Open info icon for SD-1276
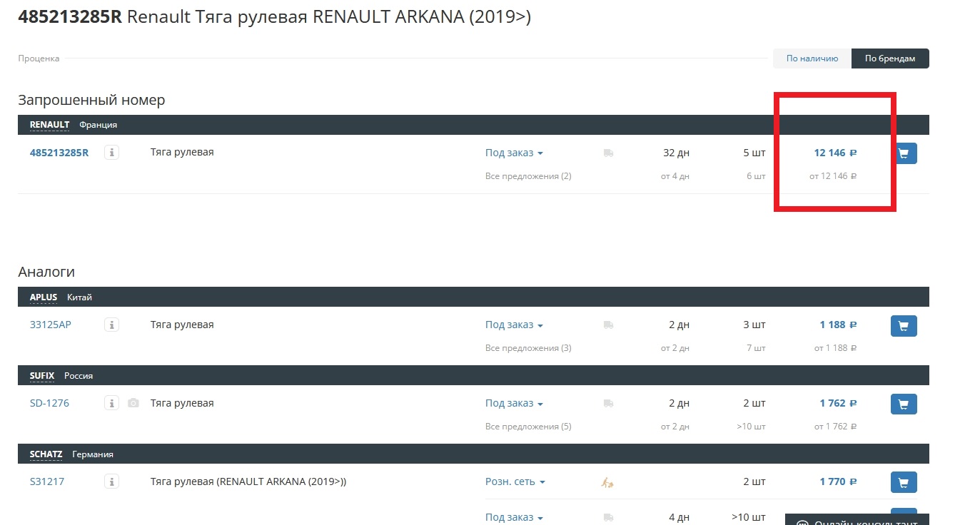The image size is (980, 525). click(x=111, y=403)
